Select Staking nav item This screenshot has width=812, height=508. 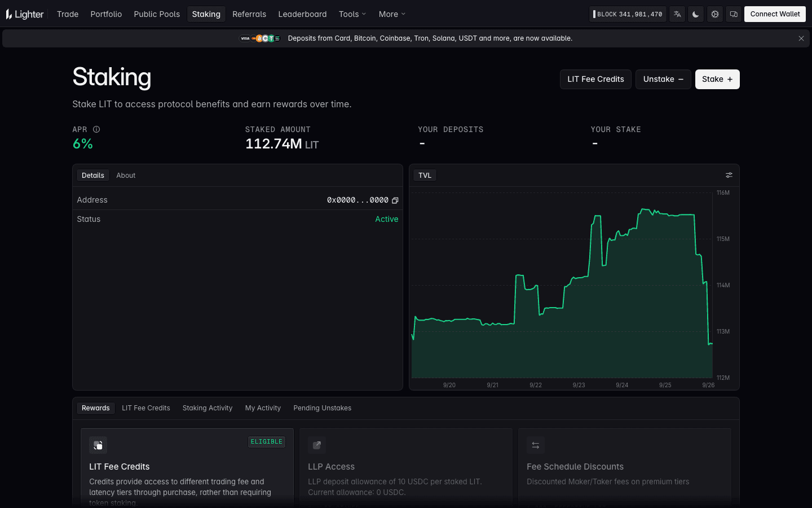point(206,14)
